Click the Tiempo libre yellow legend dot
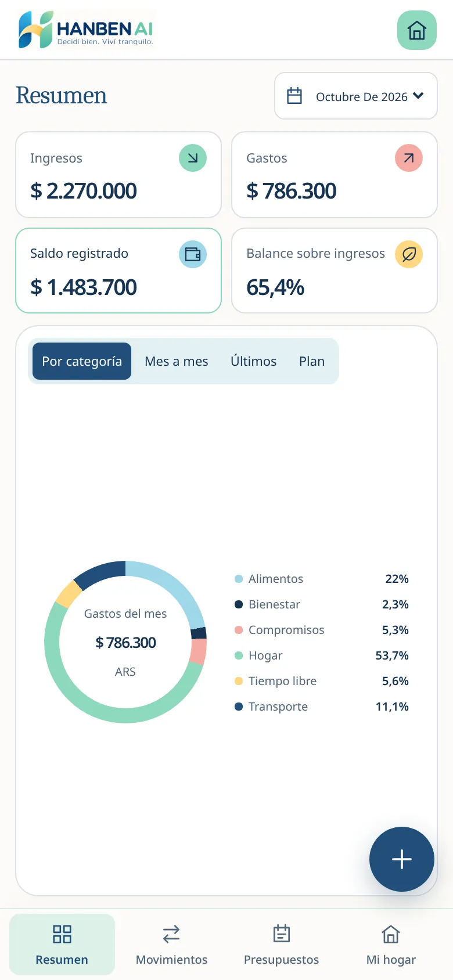The image size is (453, 980). coord(238,681)
